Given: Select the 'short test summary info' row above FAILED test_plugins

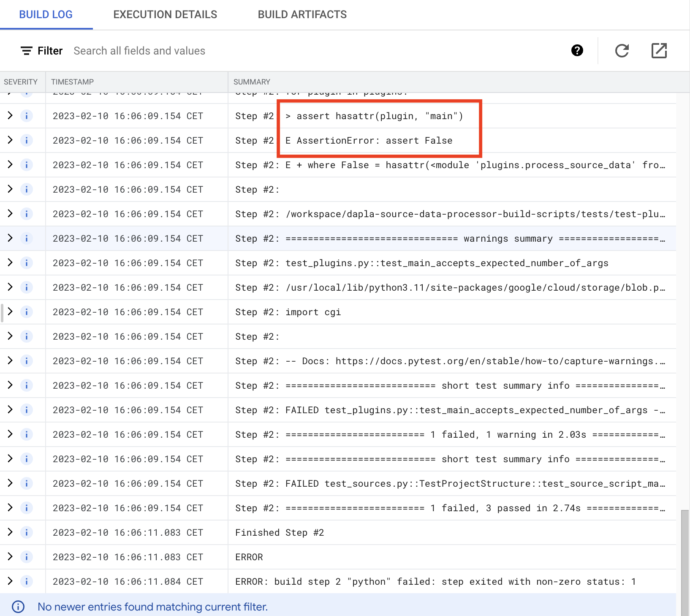Looking at the screenshot, I should point(338,385).
